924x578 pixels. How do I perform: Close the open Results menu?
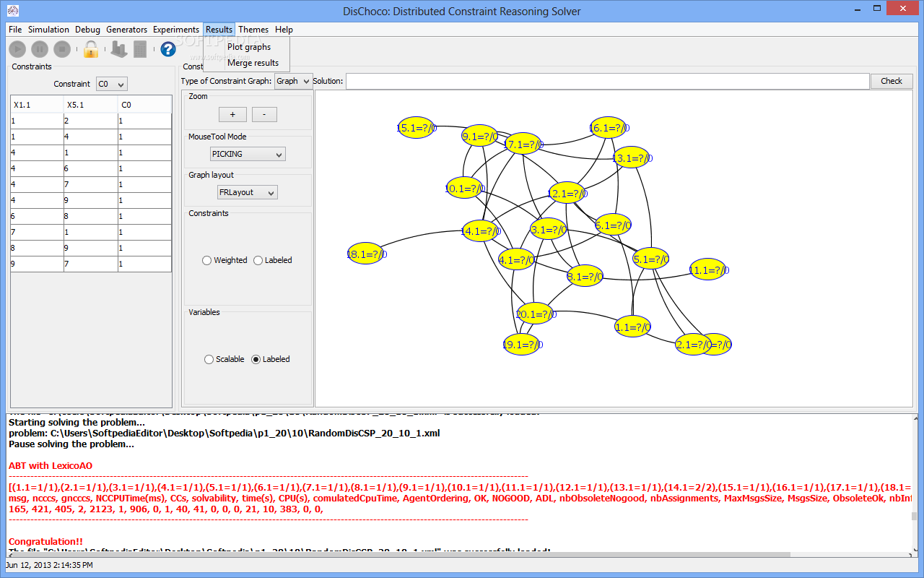point(219,30)
